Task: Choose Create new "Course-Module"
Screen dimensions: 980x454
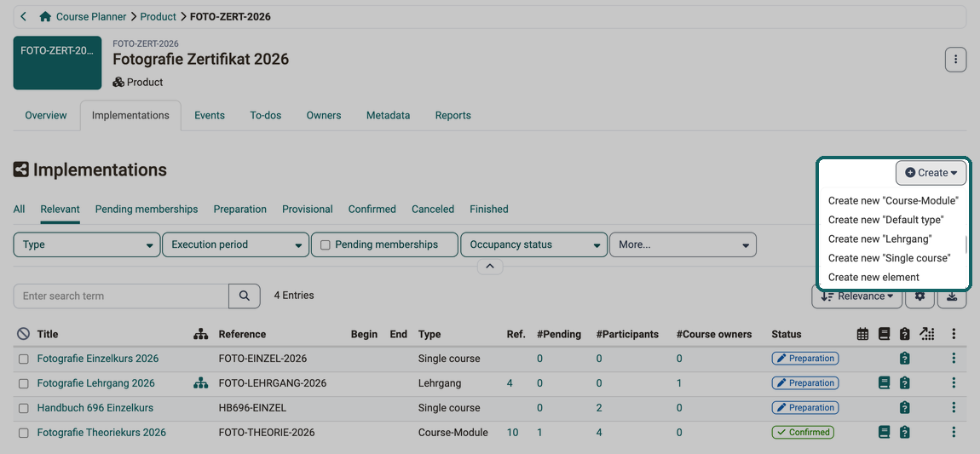Action: (894, 201)
